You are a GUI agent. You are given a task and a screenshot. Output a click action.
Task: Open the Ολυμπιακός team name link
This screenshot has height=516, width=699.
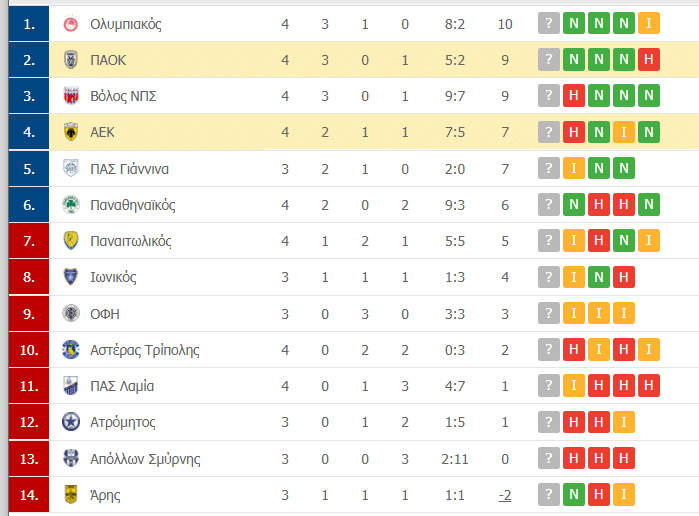pos(125,24)
